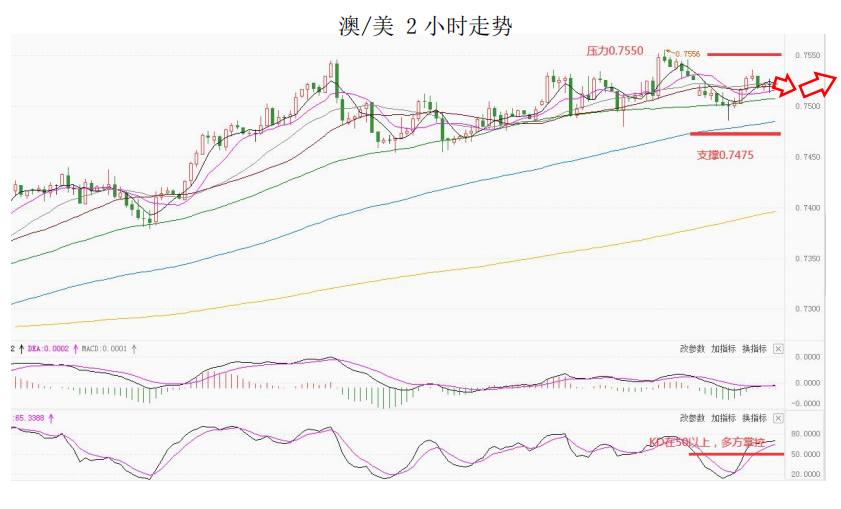
Task: Select the DEA:0.0002 value label
Action: (x=49, y=349)
